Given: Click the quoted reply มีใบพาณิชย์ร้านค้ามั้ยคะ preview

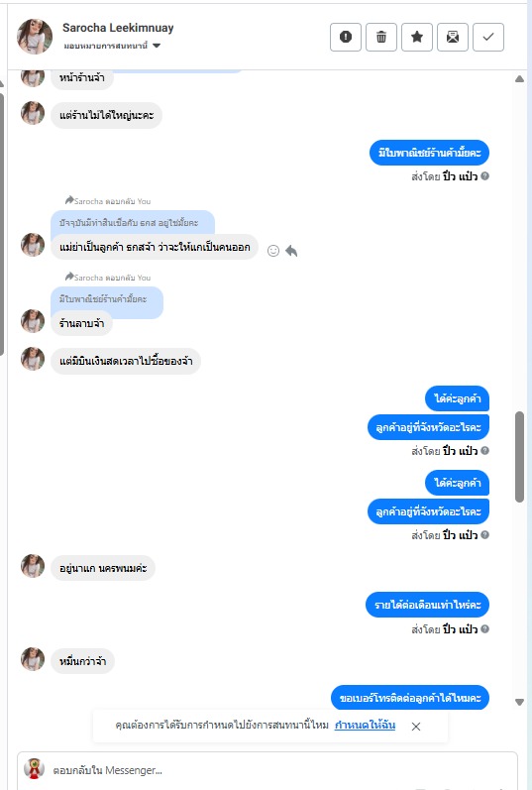Looking at the screenshot, I should [x=107, y=299].
